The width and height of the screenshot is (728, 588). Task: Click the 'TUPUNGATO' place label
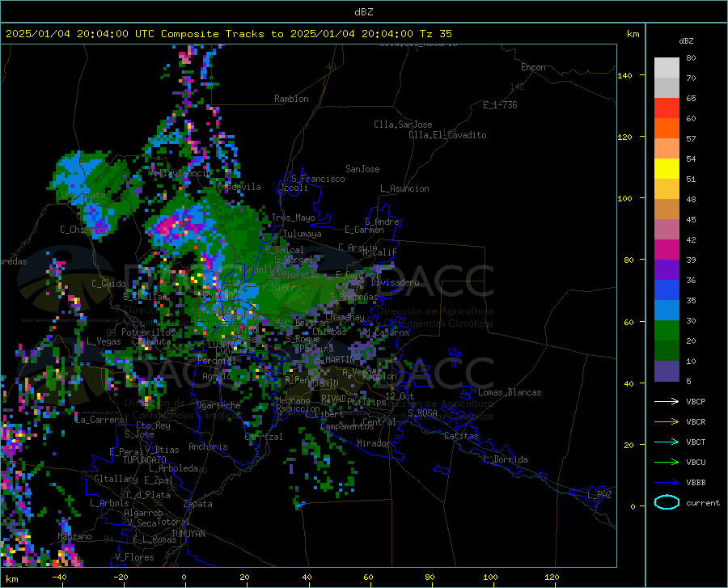[145, 460]
